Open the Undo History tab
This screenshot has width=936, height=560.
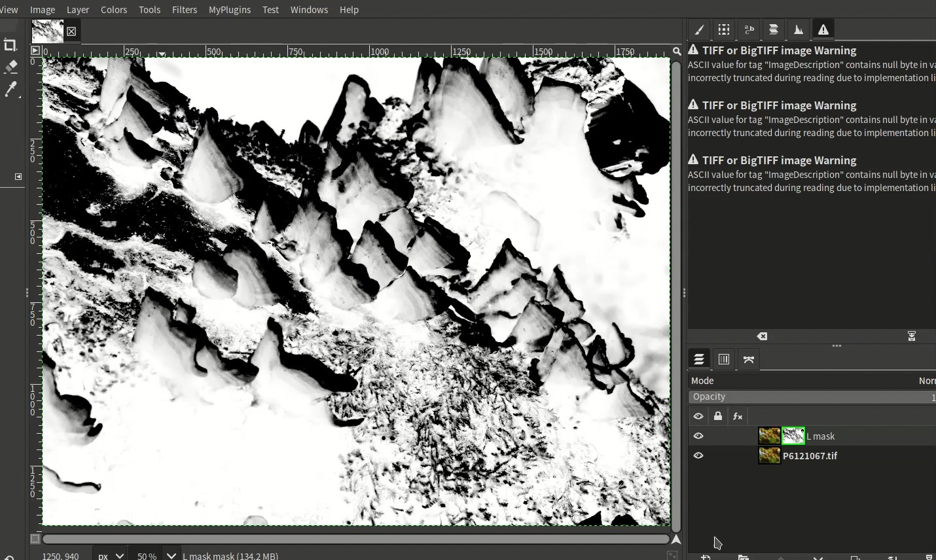[774, 29]
